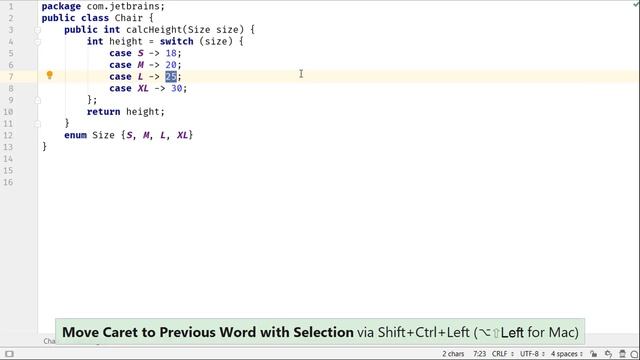Image resolution: width=640 pixels, height=360 pixels.
Task: Click the 'Size' parameter type on line 3
Action: (199, 30)
